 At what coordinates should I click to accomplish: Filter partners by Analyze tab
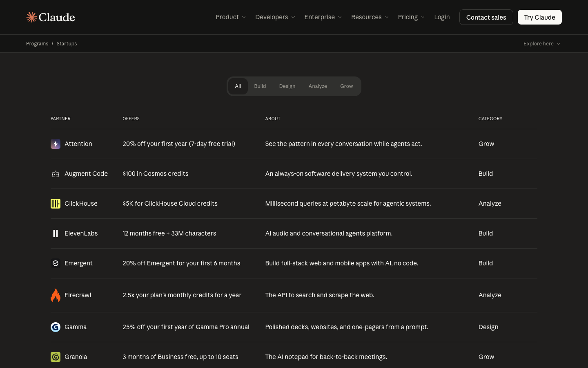coord(318,86)
